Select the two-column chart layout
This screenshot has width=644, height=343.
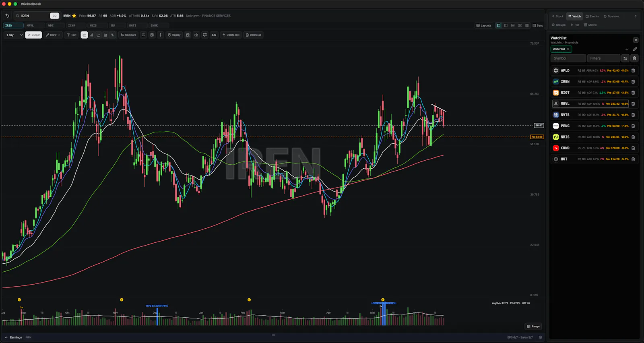point(506,25)
